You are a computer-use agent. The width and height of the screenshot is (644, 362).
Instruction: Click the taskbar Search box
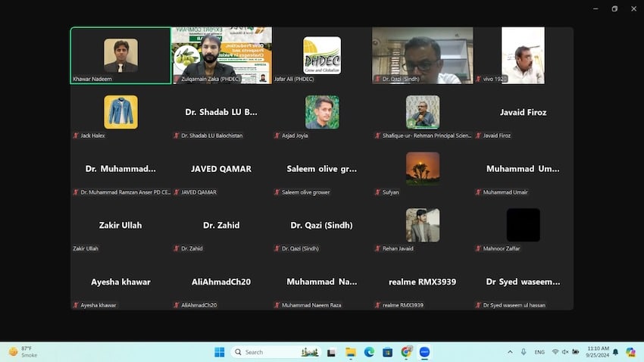[265, 352]
